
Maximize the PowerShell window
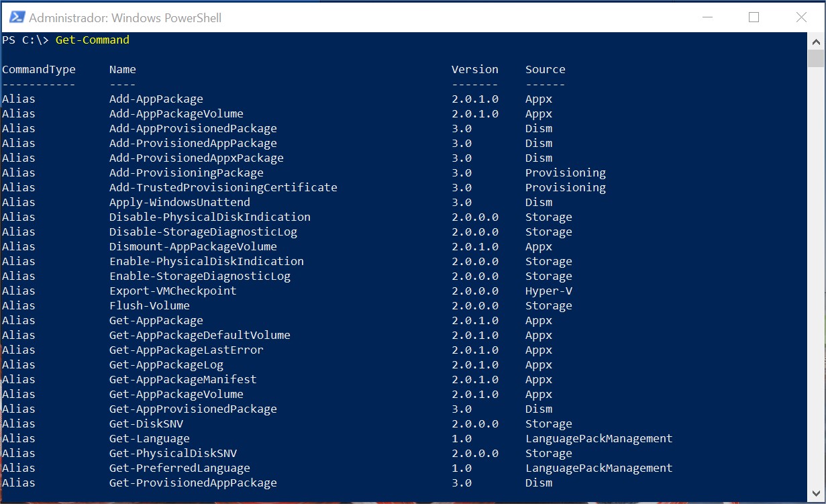[x=754, y=17]
